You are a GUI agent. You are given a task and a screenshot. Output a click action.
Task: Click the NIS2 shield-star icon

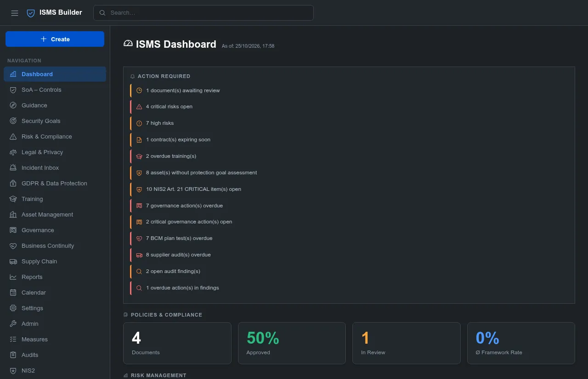click(x=13, y=371)
